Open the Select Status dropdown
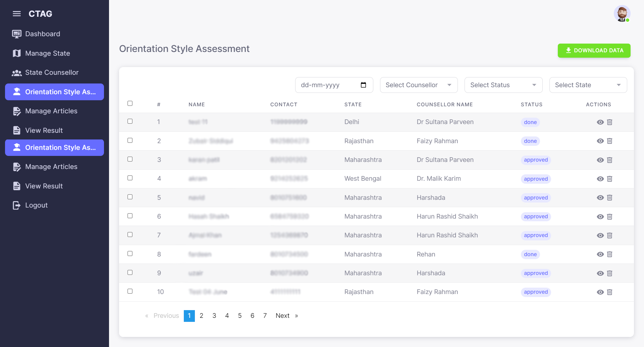This screenshot has width=644, height=347. click(503, 85)
